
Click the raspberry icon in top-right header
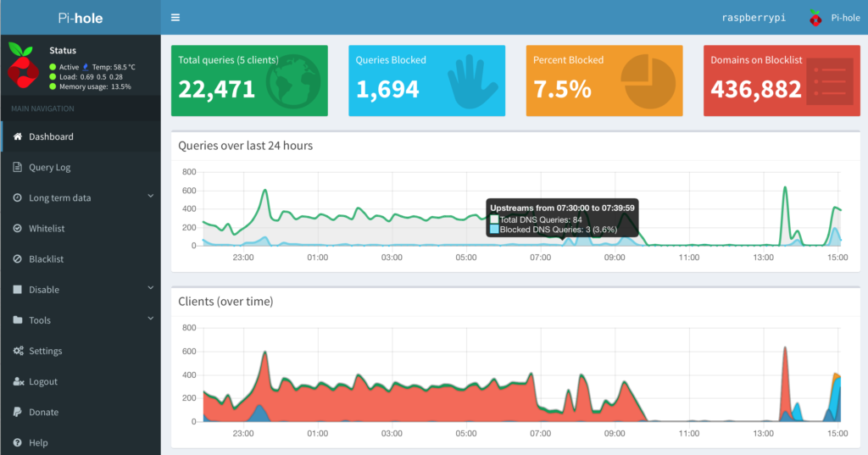815,18
